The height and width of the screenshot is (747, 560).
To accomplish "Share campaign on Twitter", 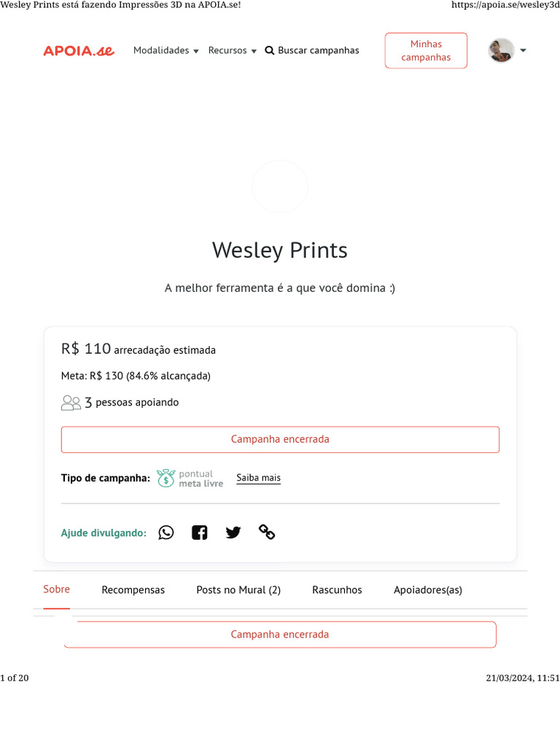I will pyautogui.click(x=233, y=533).
